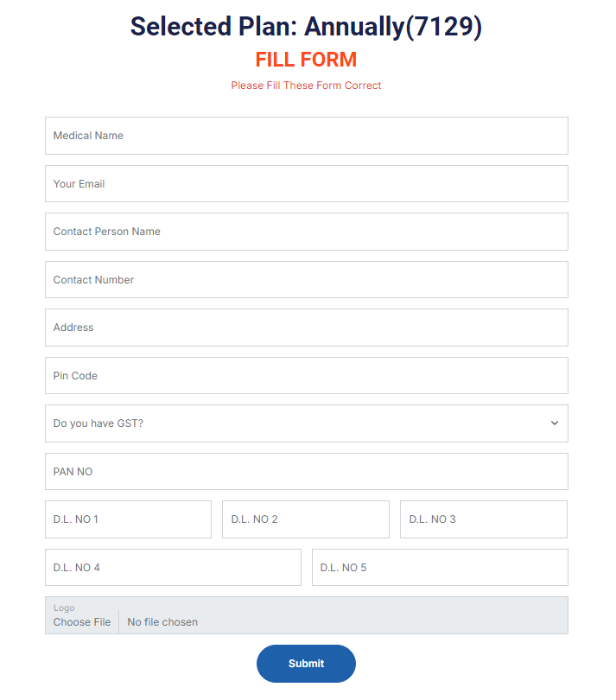Click into the Contact Number field

[x=306, y=280]
